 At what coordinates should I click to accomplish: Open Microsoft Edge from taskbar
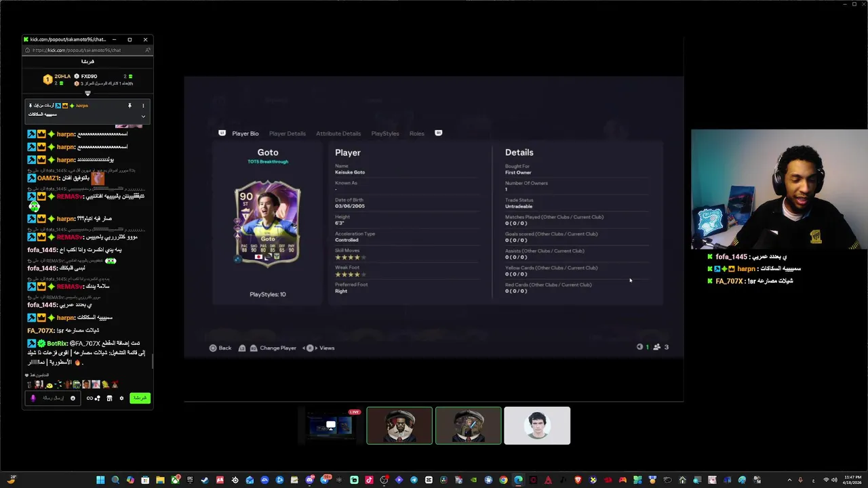[518, 480]
